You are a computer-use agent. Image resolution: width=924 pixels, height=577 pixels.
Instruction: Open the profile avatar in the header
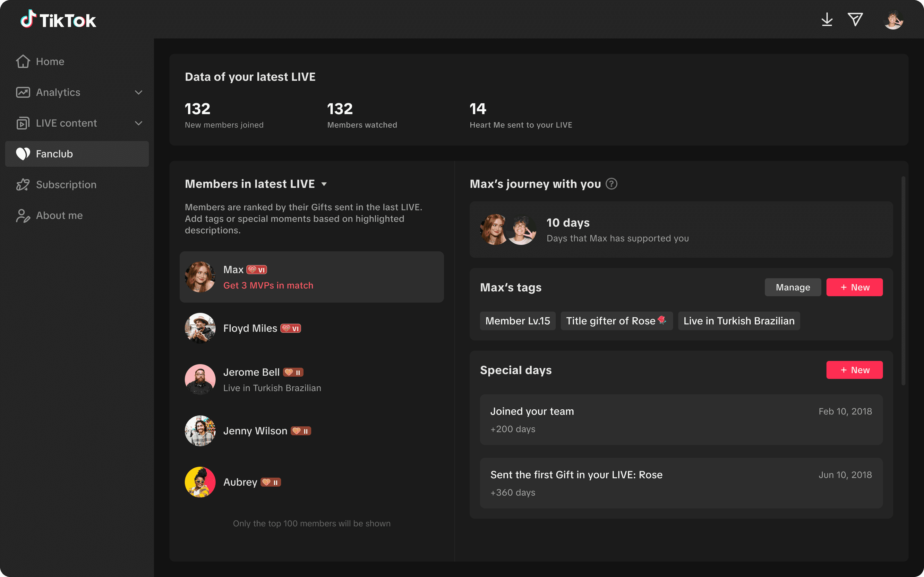[893, 20]
